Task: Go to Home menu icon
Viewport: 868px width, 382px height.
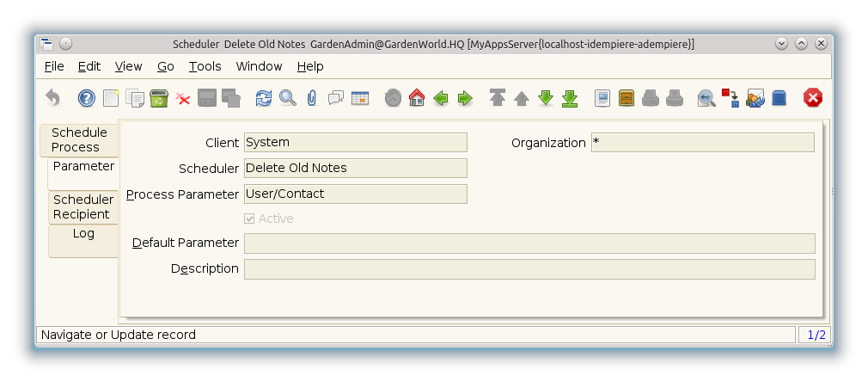Action: [x=417, y=98]
